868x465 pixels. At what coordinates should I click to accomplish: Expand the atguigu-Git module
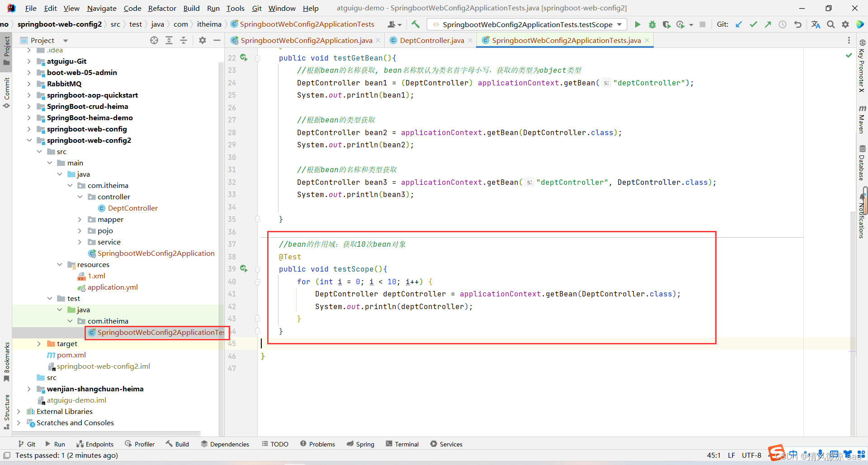pos(29,61)
